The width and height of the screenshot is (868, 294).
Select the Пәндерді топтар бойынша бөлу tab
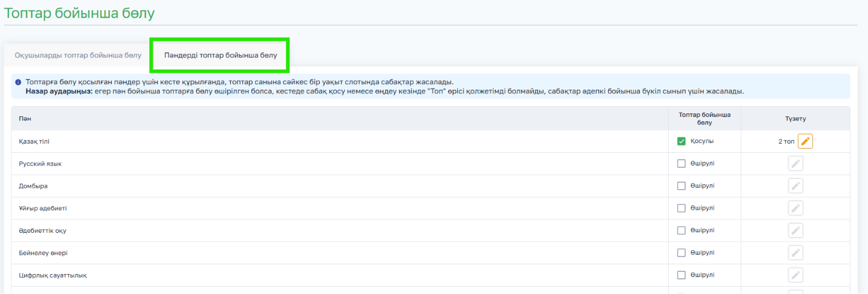(220, 55)
